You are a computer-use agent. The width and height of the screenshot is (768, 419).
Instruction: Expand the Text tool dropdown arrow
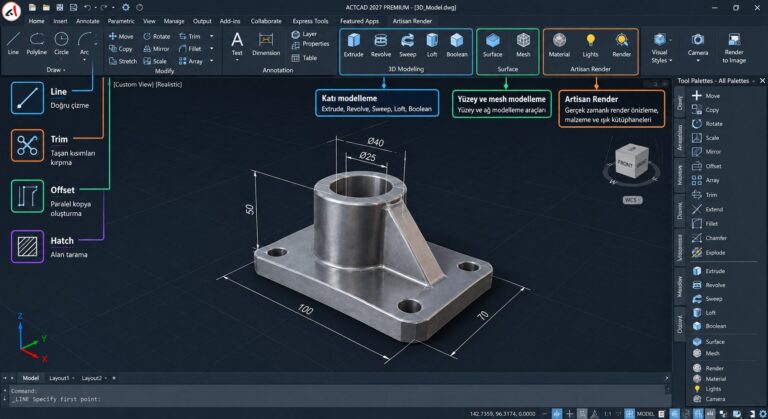pos(237,60)
